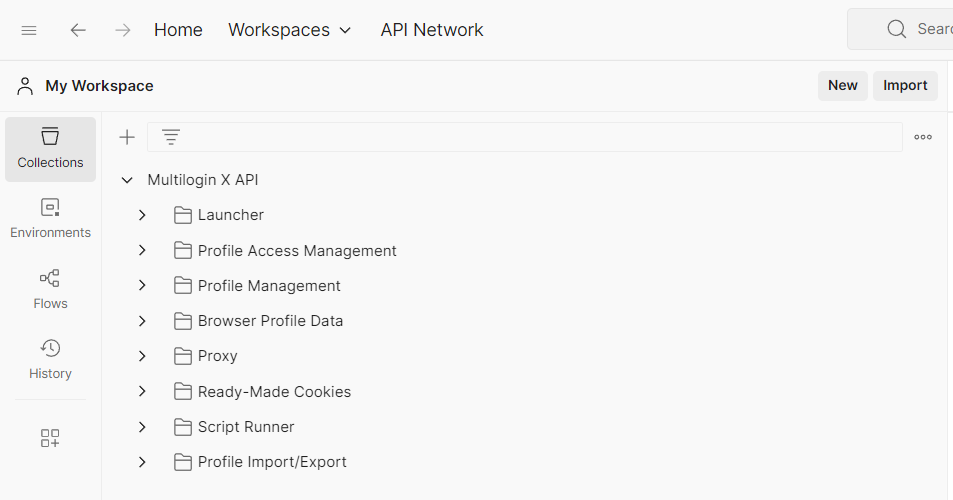Select the Launcher label
Screen dimensions: 953x500
pyautogui.click(x=231, y=215)
